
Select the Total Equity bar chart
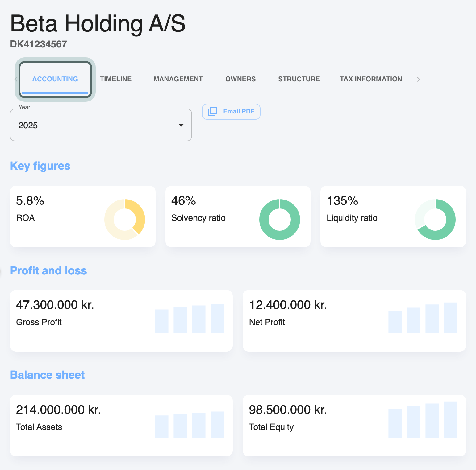(x=423, y=420)
